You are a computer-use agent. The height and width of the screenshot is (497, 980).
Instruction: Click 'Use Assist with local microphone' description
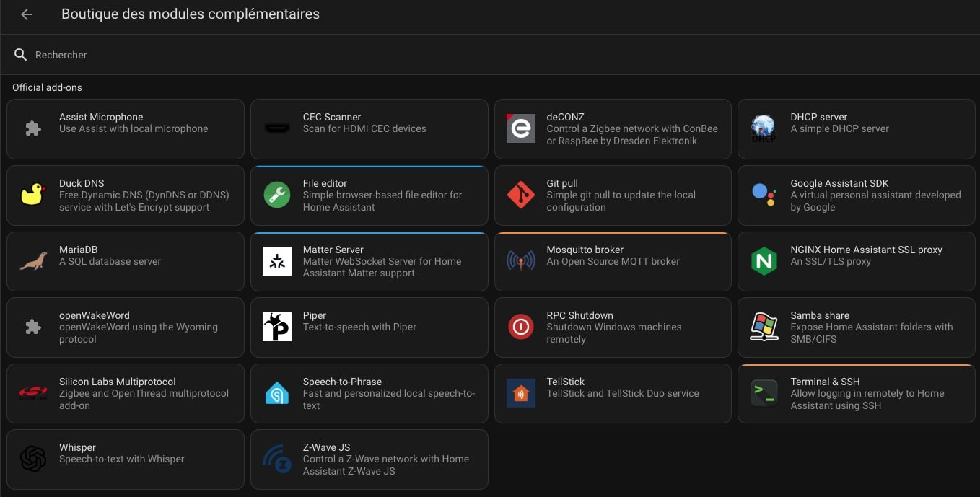pyautogui.click(x=134, y=128)
